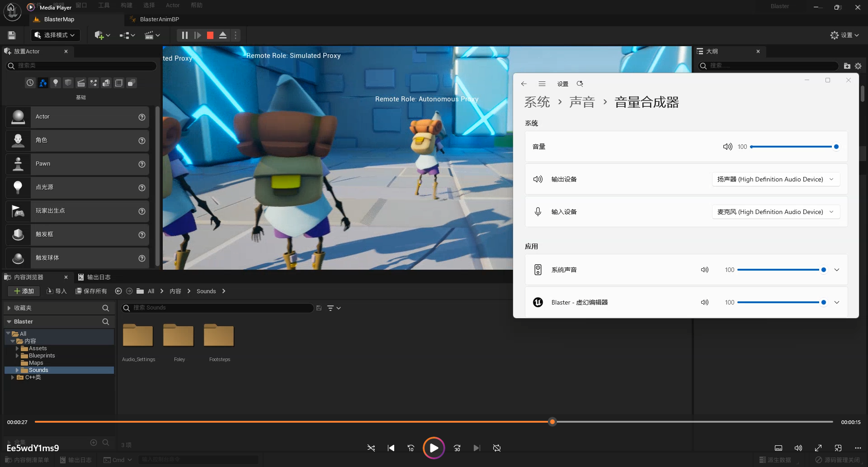
Task: Adjust the system 音量 slider
Action: point(794,147)
